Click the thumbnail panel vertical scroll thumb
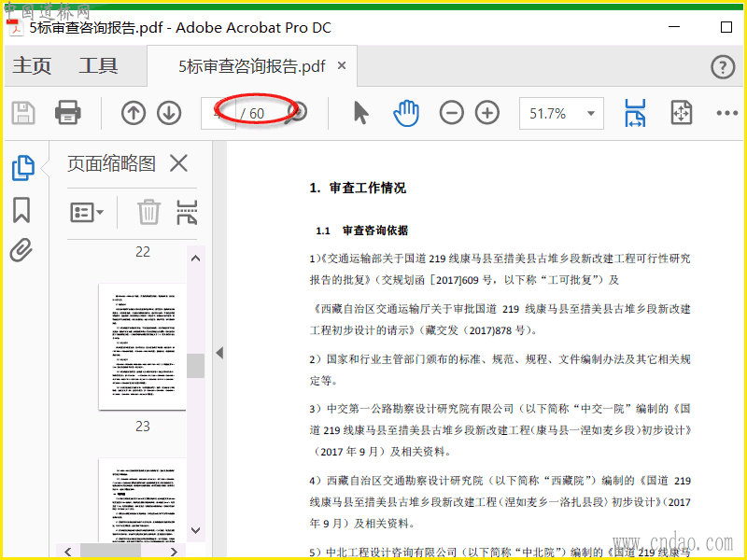This screenshot has width=747, height=560. [x=195, y=366]
